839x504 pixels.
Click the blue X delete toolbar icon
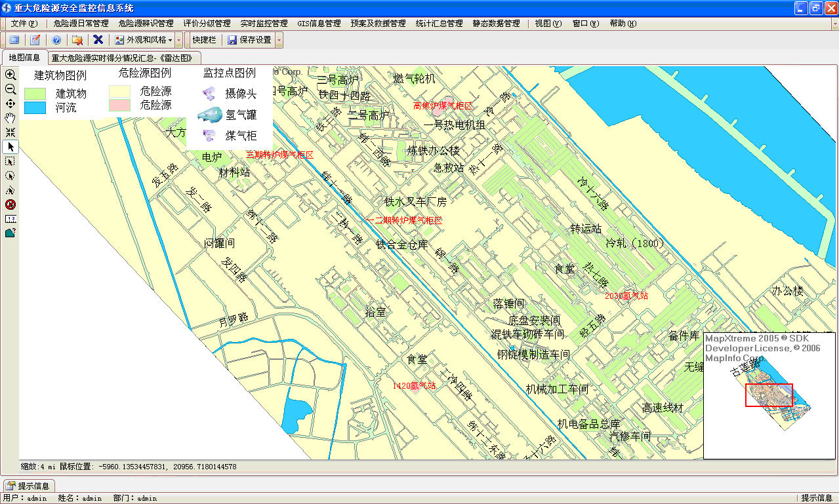pyautogui.click(x=98, y=40)
